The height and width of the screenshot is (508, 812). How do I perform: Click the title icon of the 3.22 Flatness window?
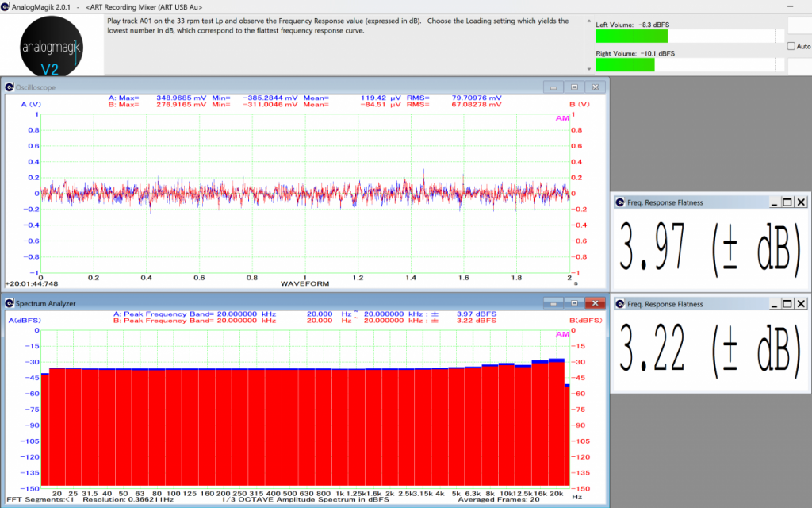point(620,304)
